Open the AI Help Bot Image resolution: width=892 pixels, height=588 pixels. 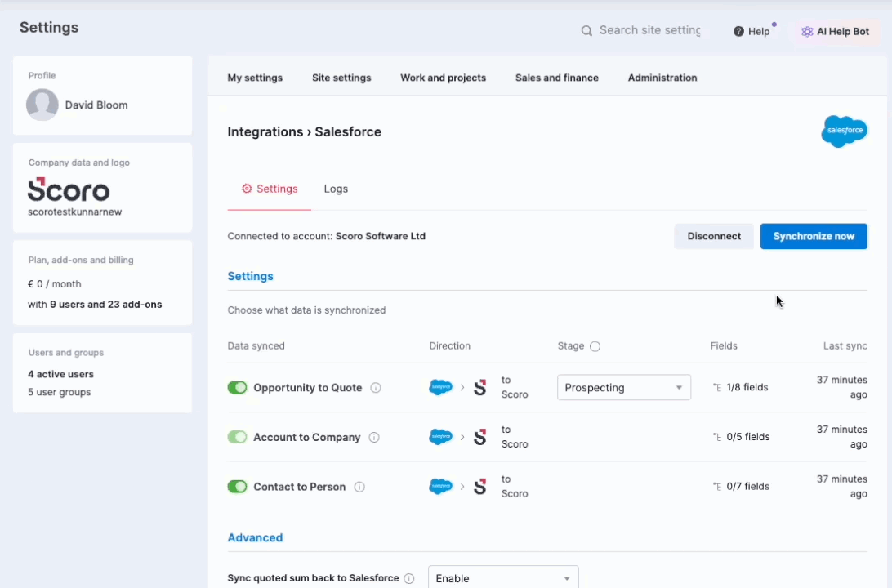coord(836,31)
